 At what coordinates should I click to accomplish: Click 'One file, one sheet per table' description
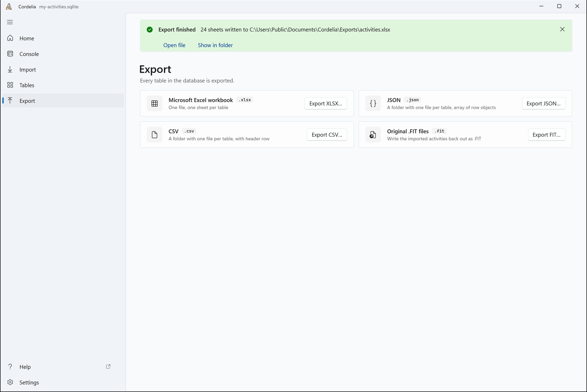198,108
